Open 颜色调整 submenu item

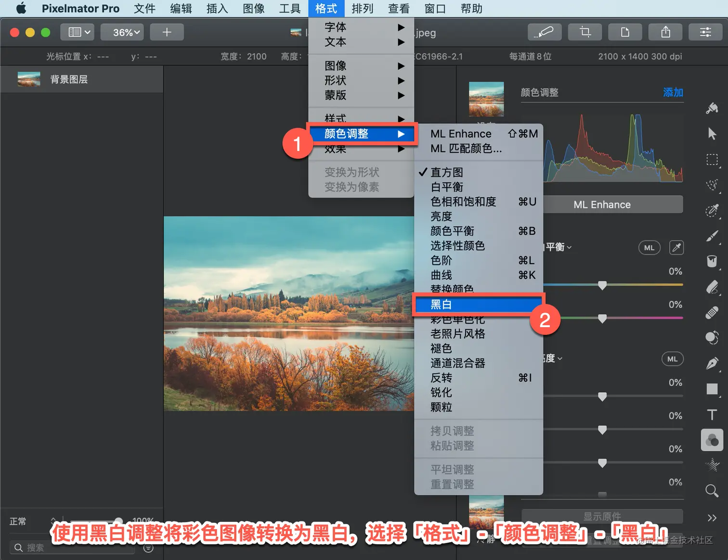click(363, 134)
